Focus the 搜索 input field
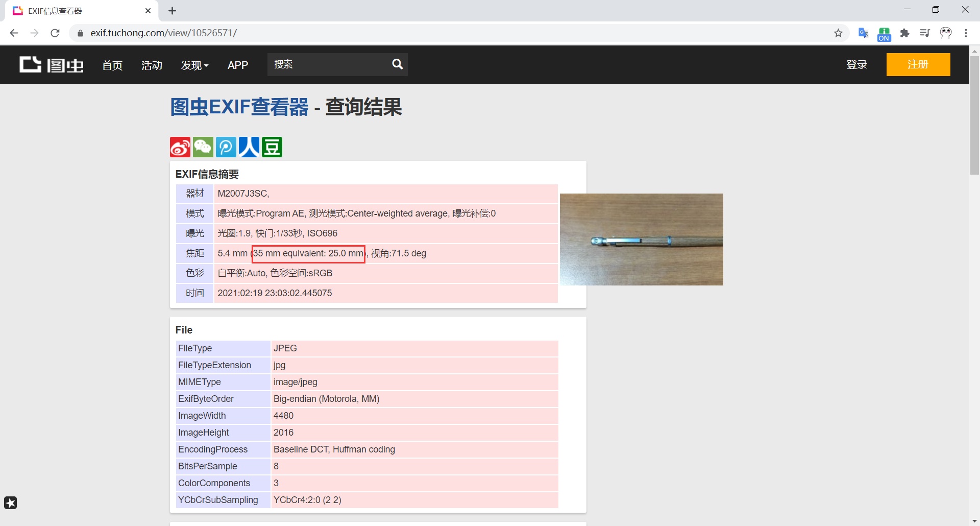Viewport: 980px width, 526px height. click(327, 64)
